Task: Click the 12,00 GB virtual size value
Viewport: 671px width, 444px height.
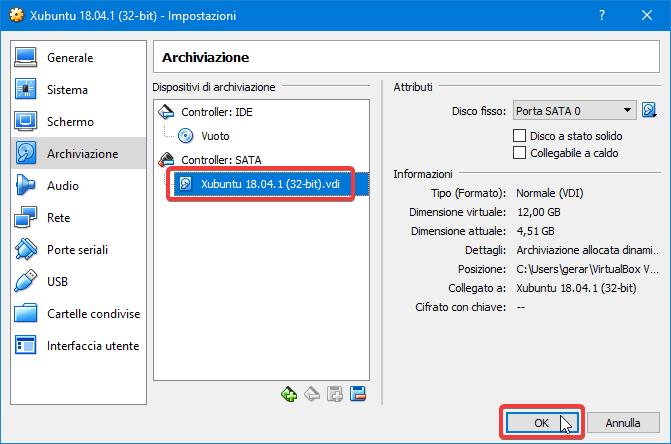Action: coord(538,212)
